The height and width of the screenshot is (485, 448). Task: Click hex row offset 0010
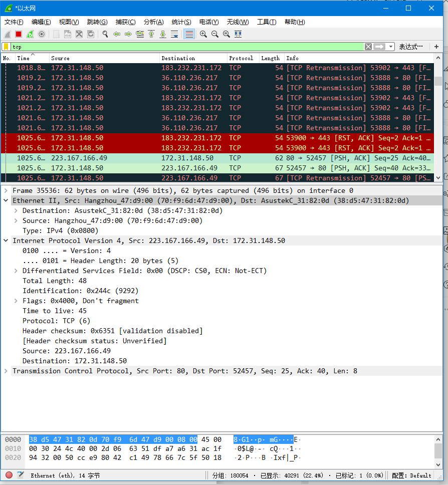(13, 448)
